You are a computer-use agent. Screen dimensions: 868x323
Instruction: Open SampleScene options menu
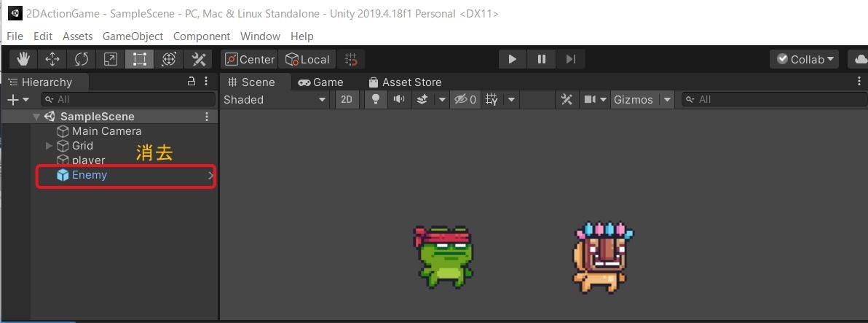(207, 117)
